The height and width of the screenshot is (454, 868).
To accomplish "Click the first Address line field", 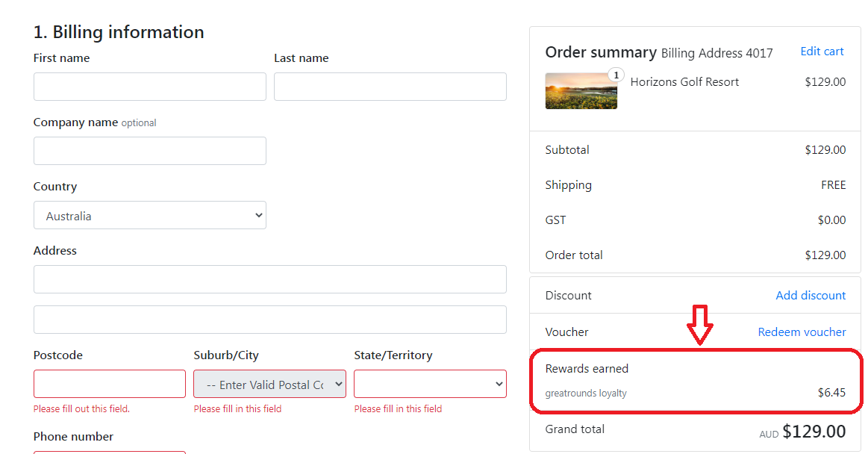I will tap(270, 279).
